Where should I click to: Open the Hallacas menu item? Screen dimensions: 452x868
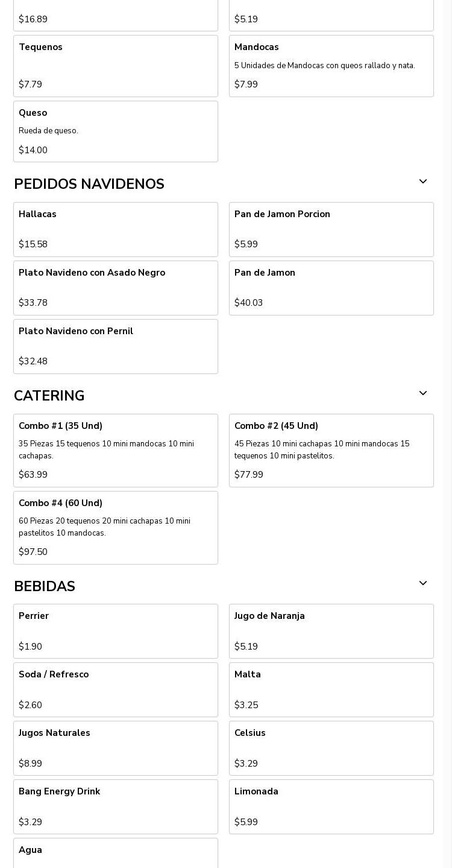coord(116,229)
